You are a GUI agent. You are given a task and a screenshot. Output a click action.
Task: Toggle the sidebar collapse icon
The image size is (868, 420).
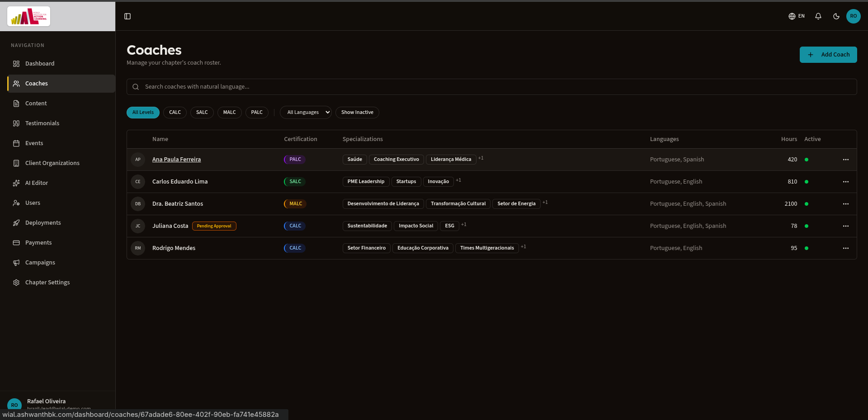[127, 16]
